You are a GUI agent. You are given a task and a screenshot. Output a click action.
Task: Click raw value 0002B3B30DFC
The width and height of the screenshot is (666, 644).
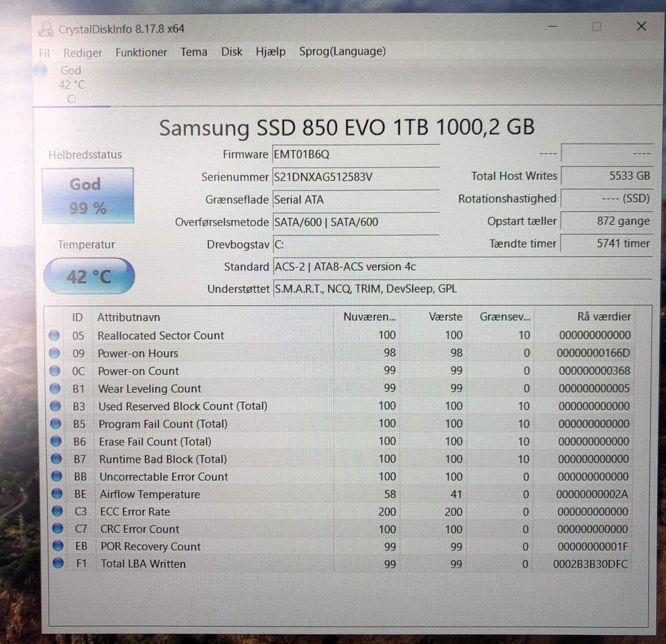(x=590, y=564)
